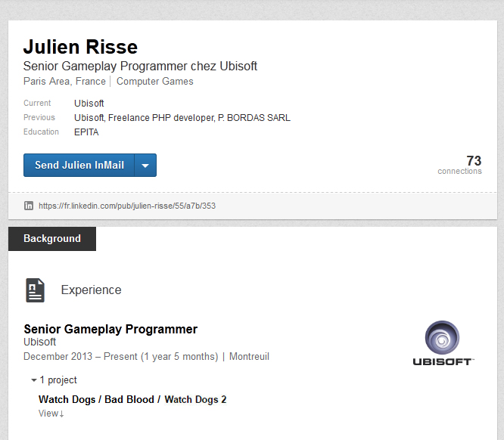
Task: Open the fr.linkedin.com public profile URL
Action: pyautogui.click(x=127, y=206)
